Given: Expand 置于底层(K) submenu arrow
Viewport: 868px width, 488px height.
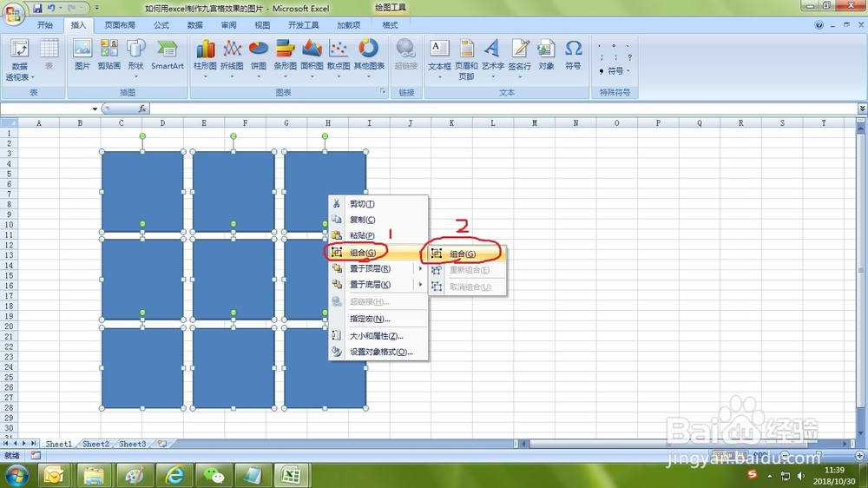Looking at the screenshot, I should pyautogui.click(x=420, y=284).
